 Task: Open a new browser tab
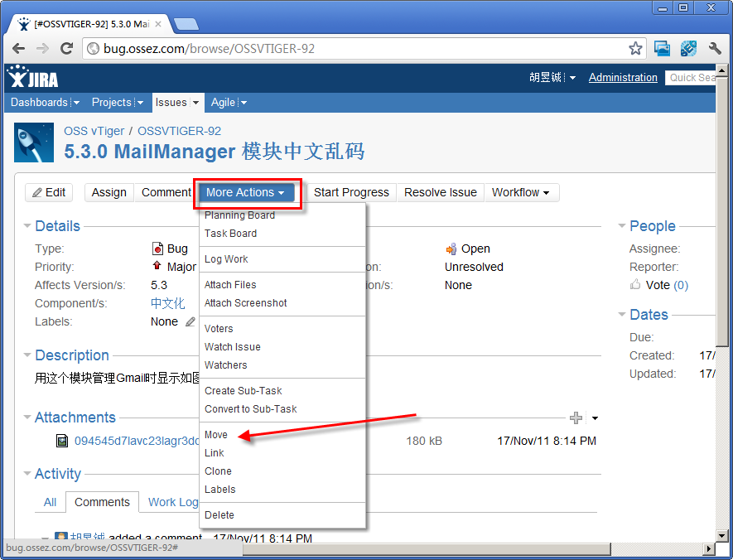point(186,24)
